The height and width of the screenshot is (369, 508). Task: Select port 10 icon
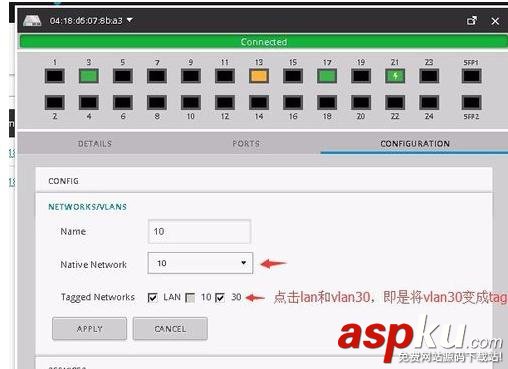tap(191, 103)
